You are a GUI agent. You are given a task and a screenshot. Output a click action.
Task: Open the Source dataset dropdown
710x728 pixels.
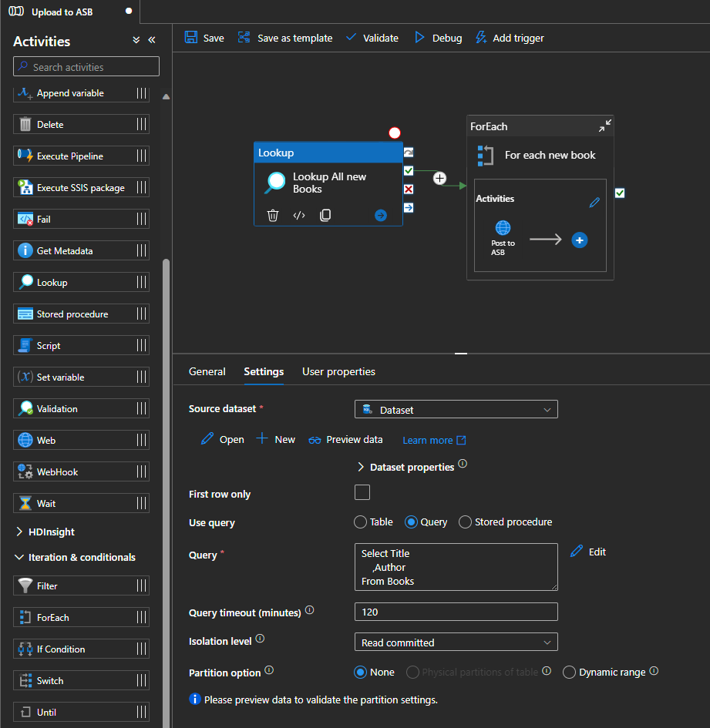click(456, 410)
